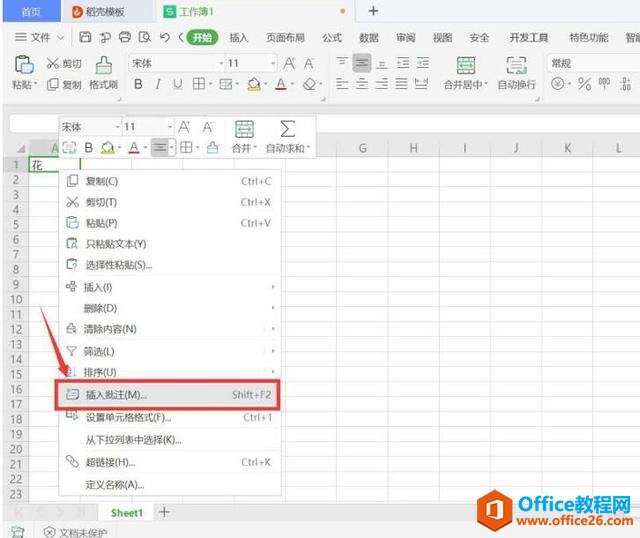Viewport: 640px width, 538px height.
Task: Expand the Insert (插入) submenu
Action: (x=170, y=287)
